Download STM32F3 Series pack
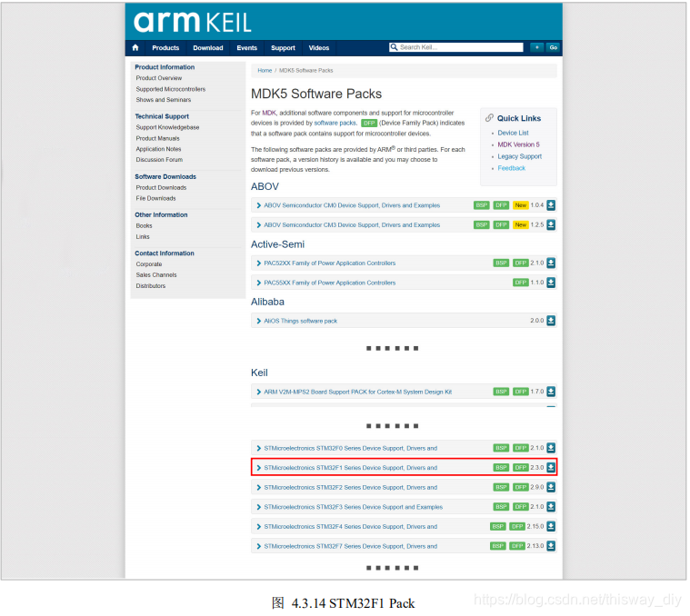690x616 pixels. coord(551,506)
